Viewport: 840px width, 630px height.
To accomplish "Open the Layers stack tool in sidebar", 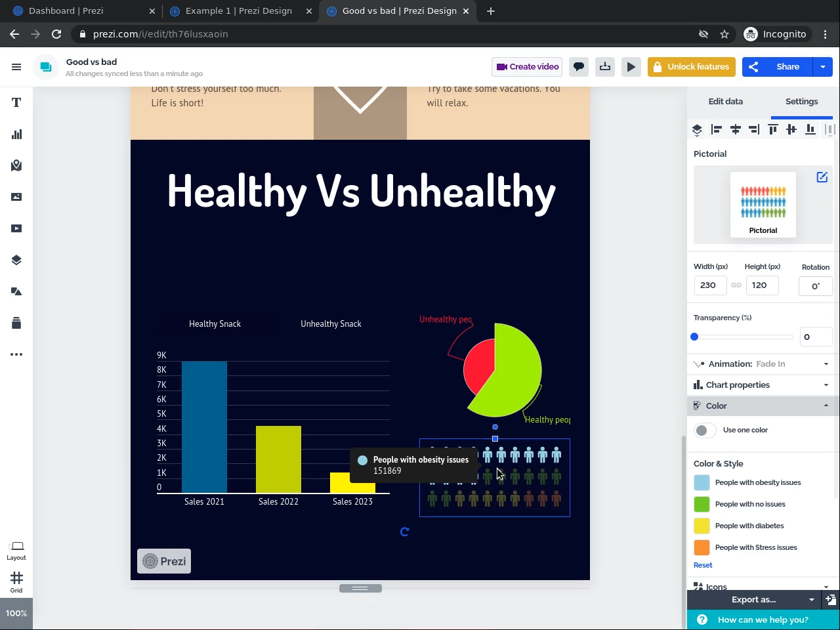I will [x=16, y=260].
